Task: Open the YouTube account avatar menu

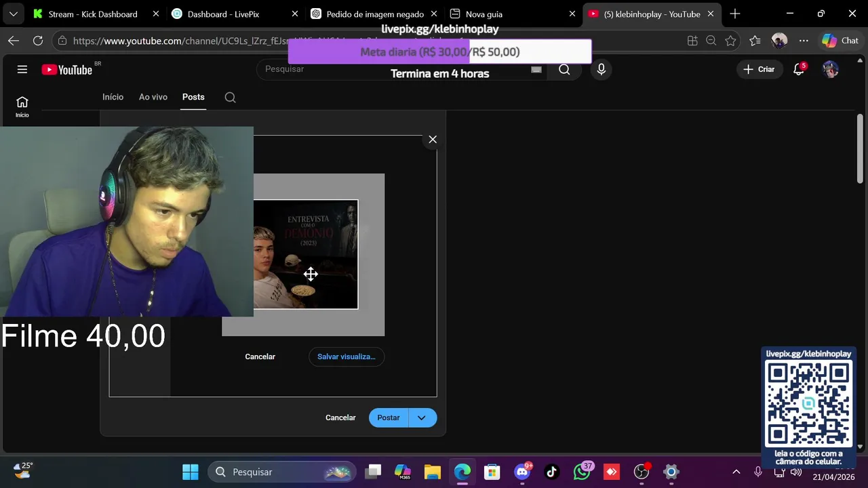Action: (831, 69)
